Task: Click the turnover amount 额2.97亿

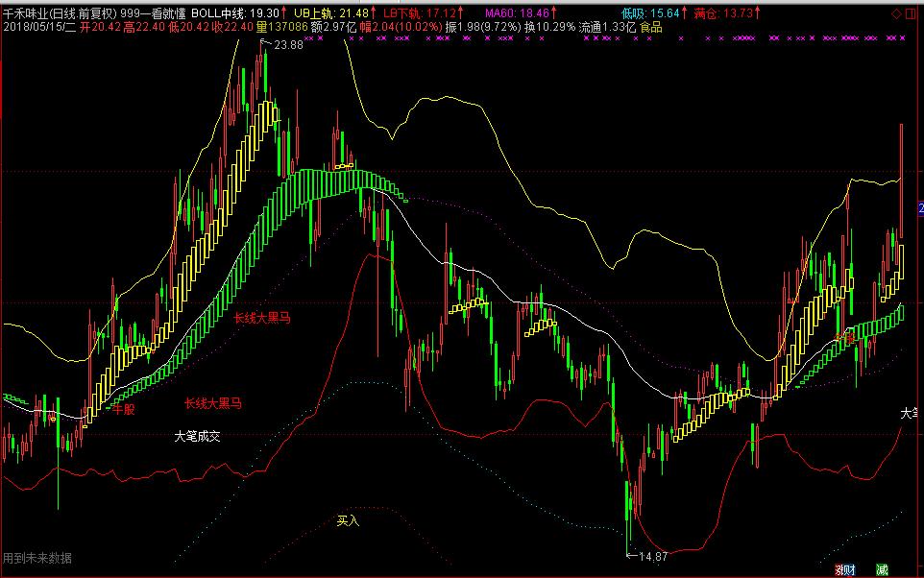Action: tap(333, 27)
